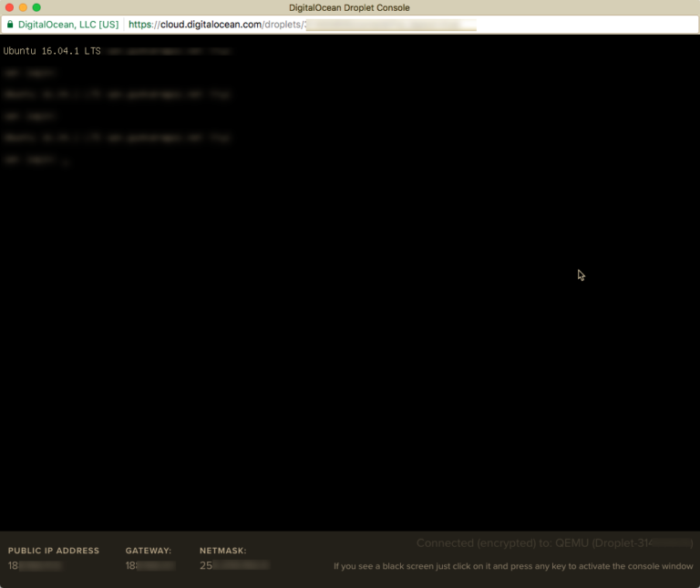The width and height of the screenshot is (700, 588).
Task: Click the green padlock security icon
Action: point(10,25)
